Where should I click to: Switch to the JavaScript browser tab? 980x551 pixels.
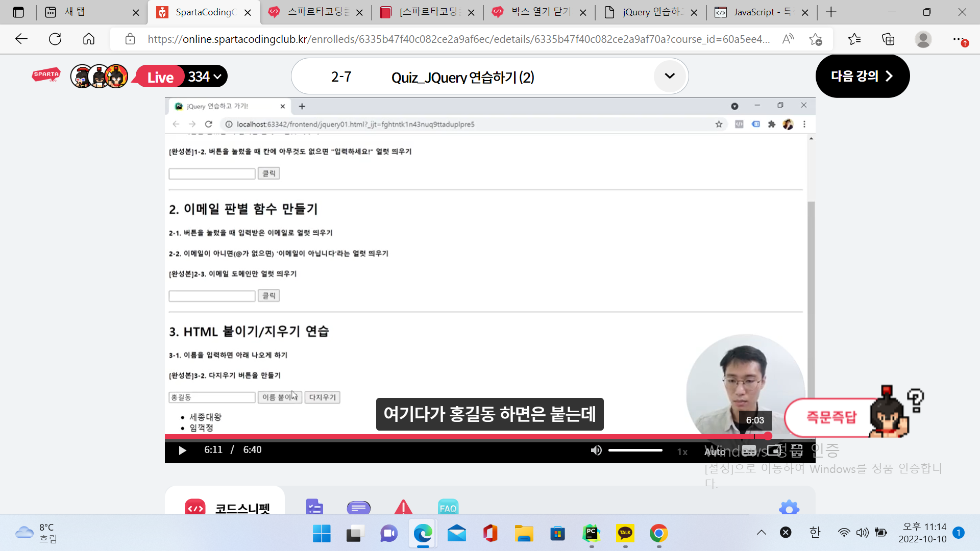click(762, 12)
